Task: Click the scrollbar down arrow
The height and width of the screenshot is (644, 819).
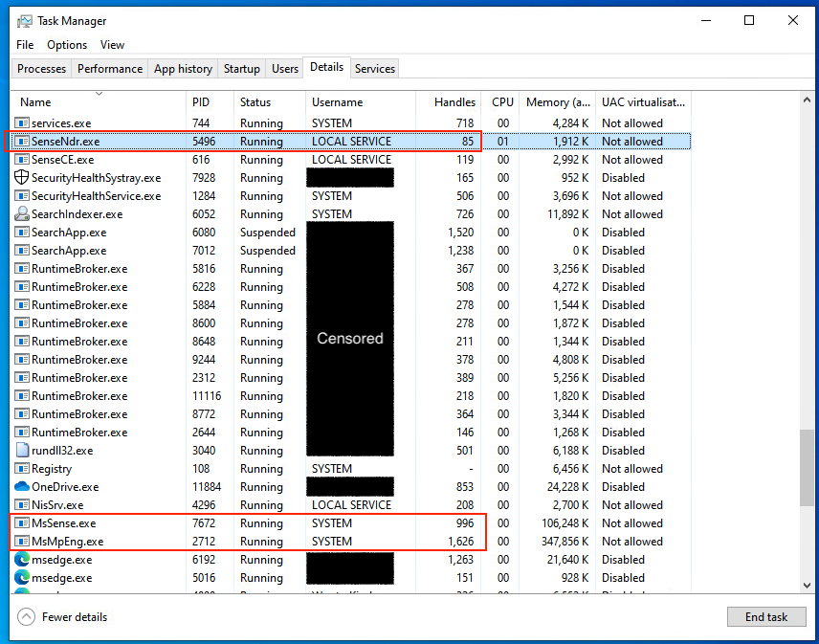Action: pos(807,586)
